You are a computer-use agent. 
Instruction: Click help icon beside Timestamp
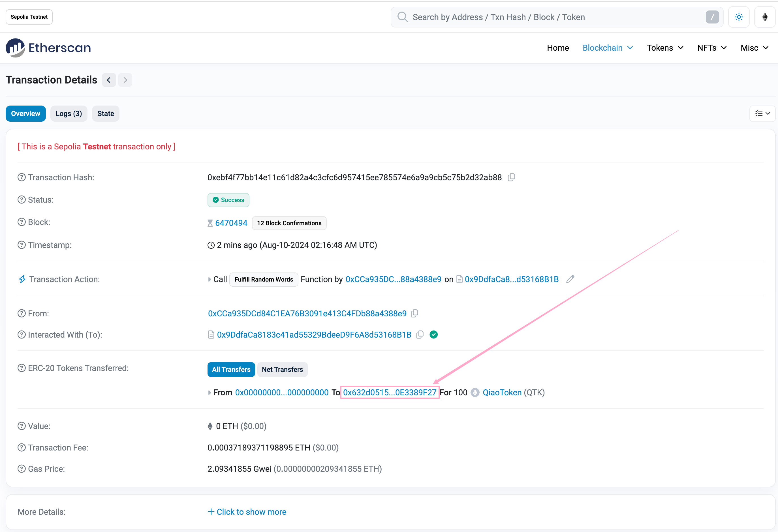[x=22, y=245]
